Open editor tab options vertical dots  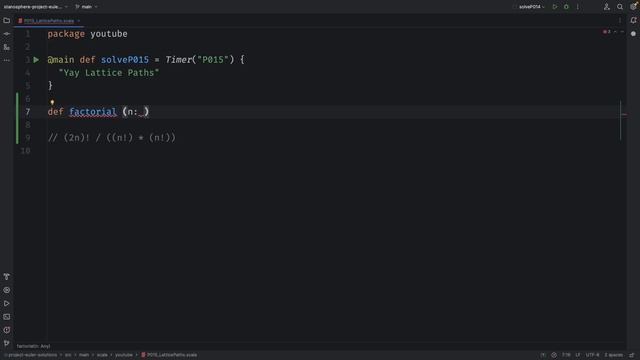coord(620,20)
